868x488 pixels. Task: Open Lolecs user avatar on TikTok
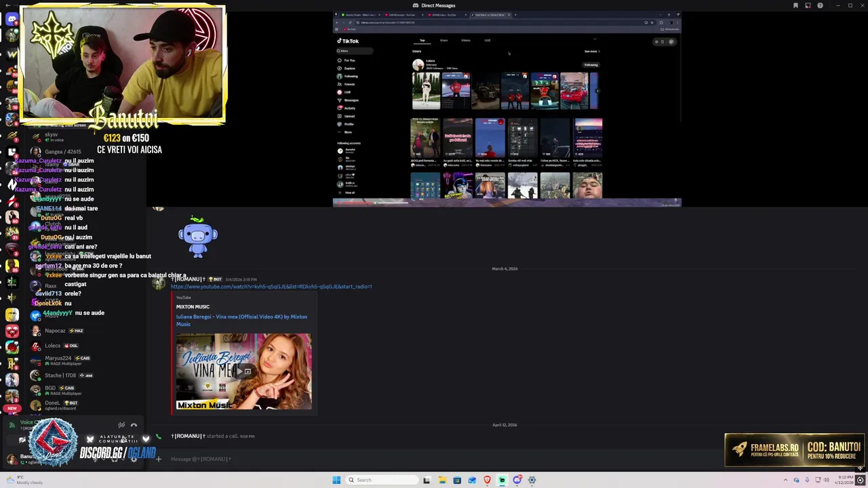click(x=418, y=64)
